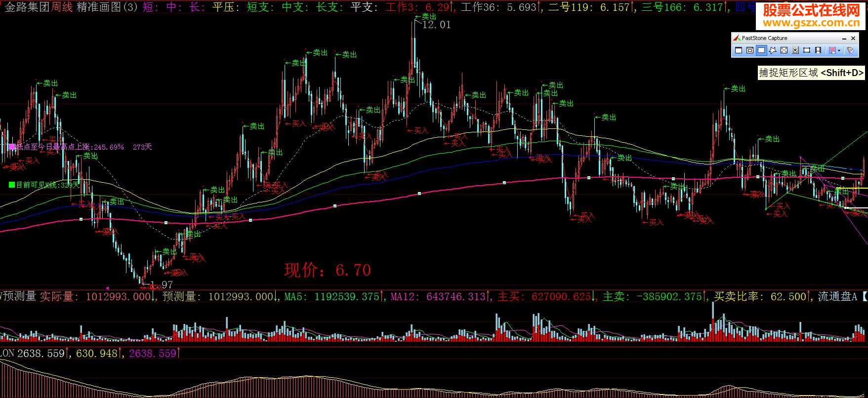Select Capture Full Screen tool
Viewport: 868px width, 398px height.
pos(784,50)
